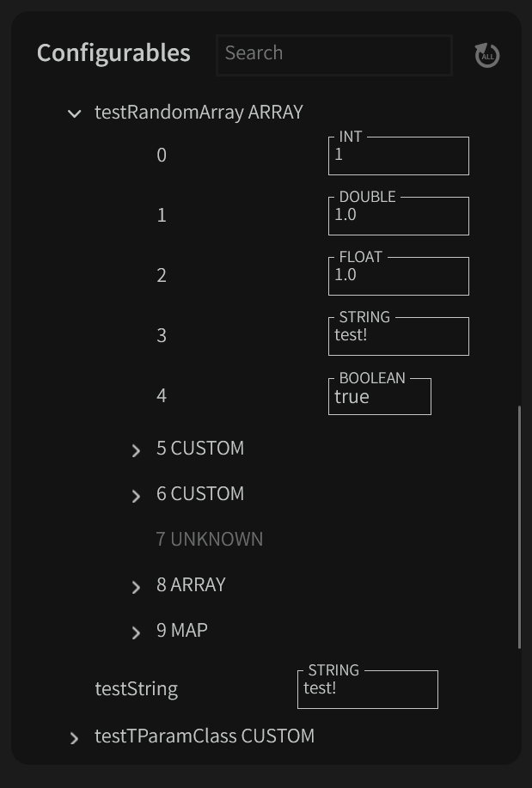Click the reset all configurables icon

pyautogui.click(x=487, y=55)
